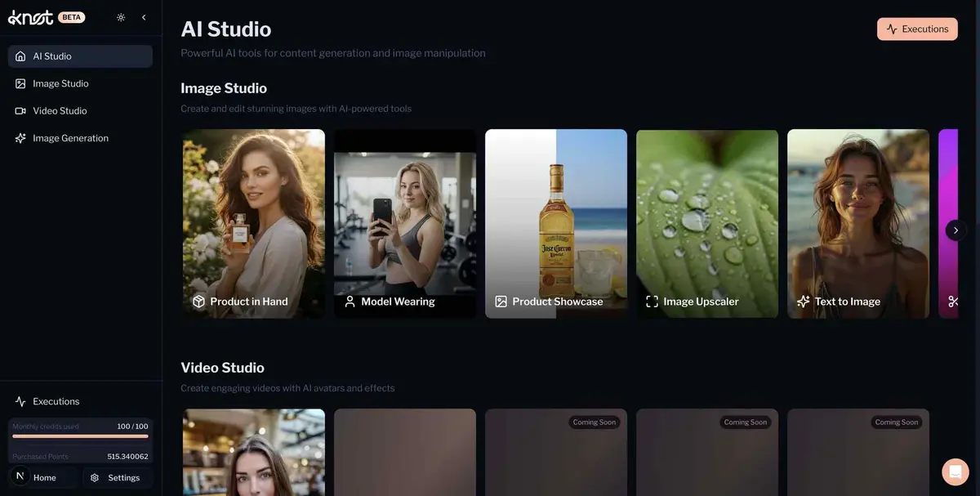
Task: Open the Text to Image card
Action: click(858, 223)
